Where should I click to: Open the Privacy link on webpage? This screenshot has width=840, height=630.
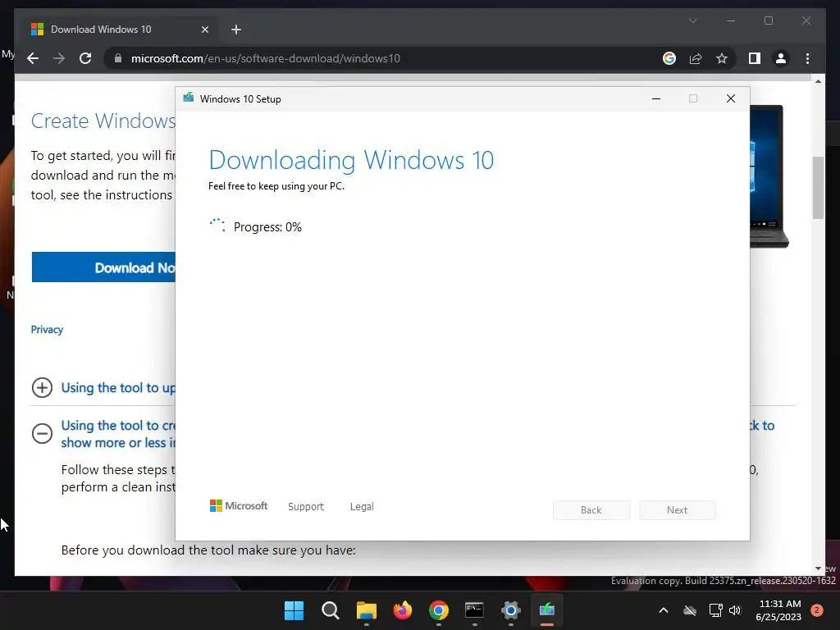click(x=47, y=330)
